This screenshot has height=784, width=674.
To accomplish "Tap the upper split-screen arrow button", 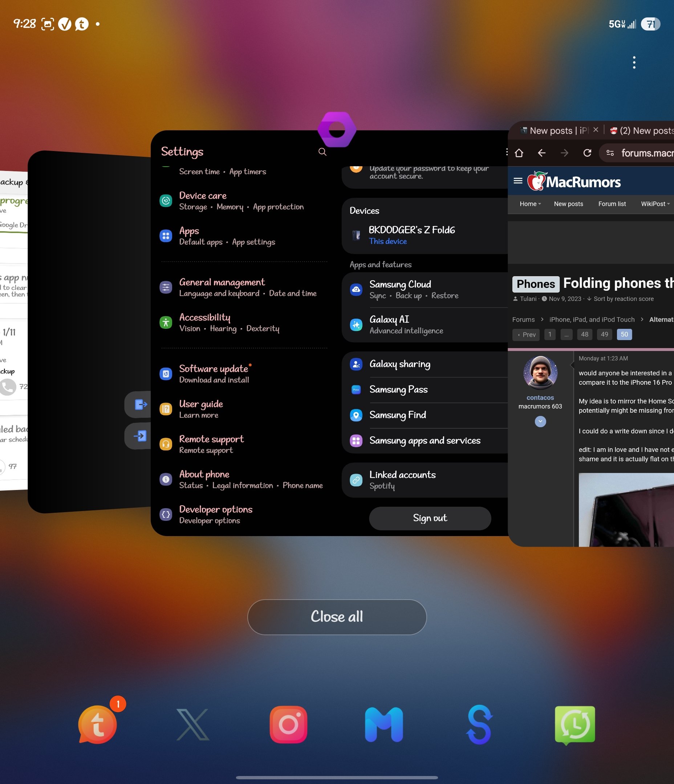I will [x=138, y=404].
